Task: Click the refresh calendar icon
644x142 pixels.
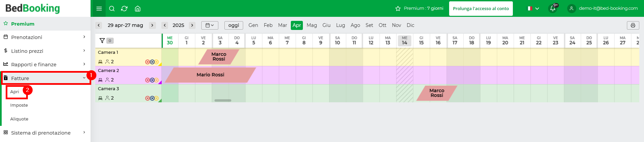Action: [x=124, y=8]
